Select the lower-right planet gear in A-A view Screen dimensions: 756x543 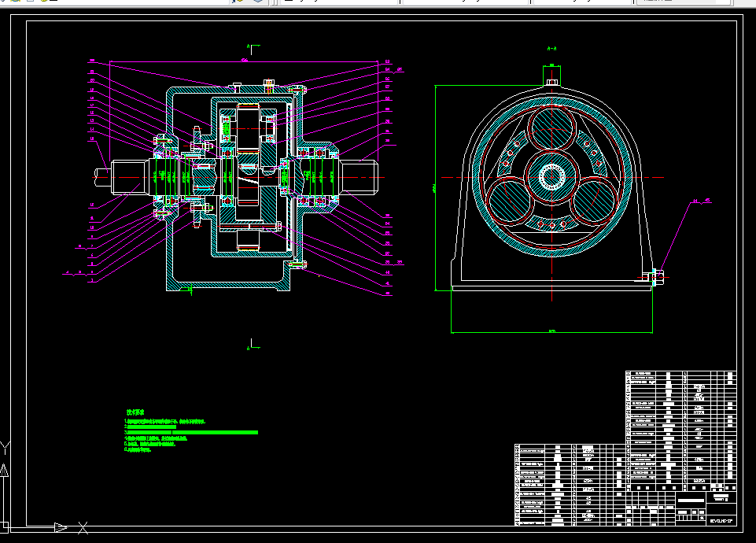593,201
